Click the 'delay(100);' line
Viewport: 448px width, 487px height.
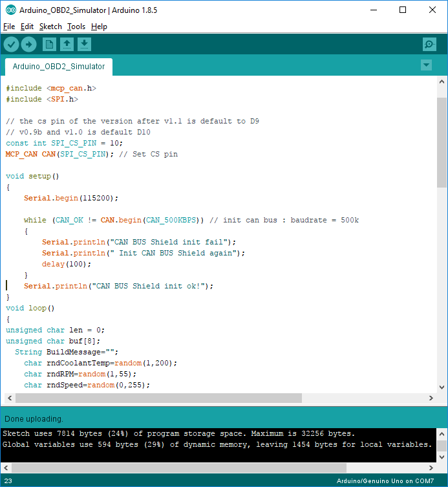point(67,264)
